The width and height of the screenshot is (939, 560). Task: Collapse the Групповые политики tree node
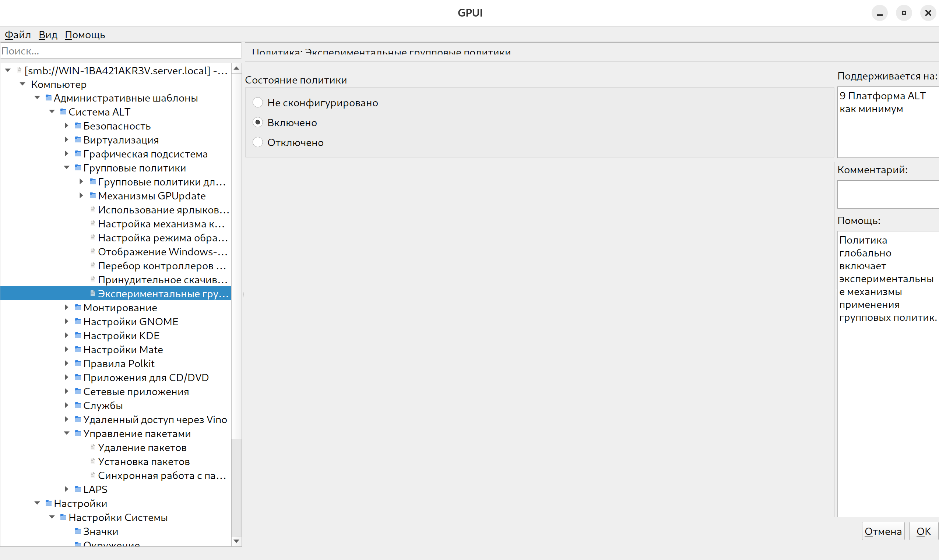pyautogui.click(x=66, y=167)
